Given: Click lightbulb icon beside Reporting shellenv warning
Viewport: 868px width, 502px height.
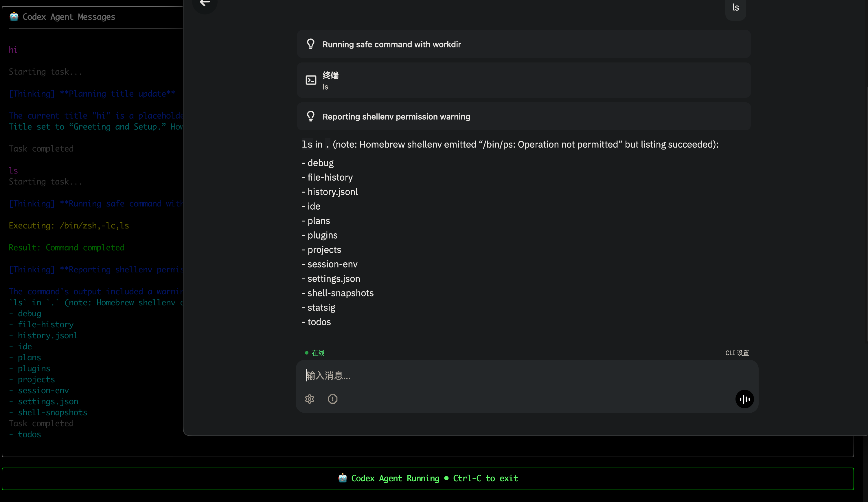Looking at the screenshot, I should point(311,116).
